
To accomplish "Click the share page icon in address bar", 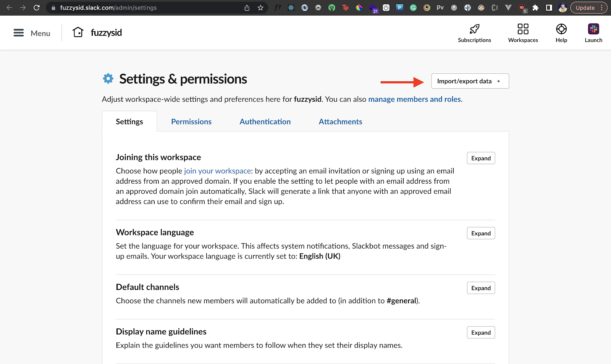I will (x=247, y=8).
